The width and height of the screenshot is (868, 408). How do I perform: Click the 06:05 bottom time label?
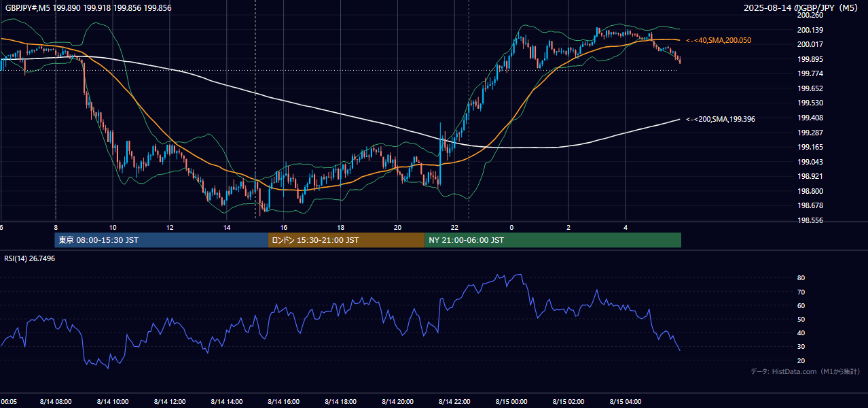pyautogui.click(x=9, y=401)
